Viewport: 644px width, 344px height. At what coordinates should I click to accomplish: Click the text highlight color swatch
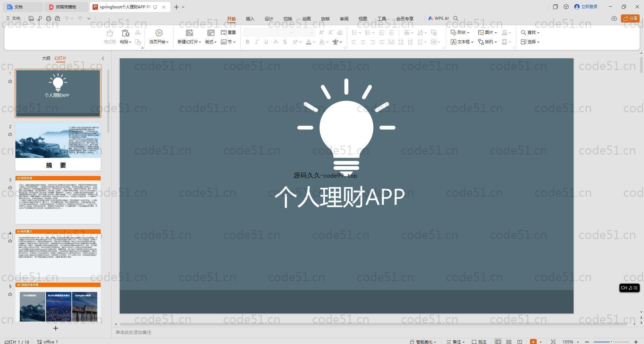click(322, 42)
